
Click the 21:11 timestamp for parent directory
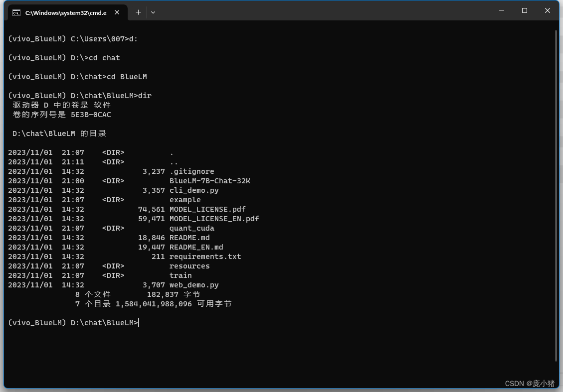pyautogui.click(x=73, y=162)
